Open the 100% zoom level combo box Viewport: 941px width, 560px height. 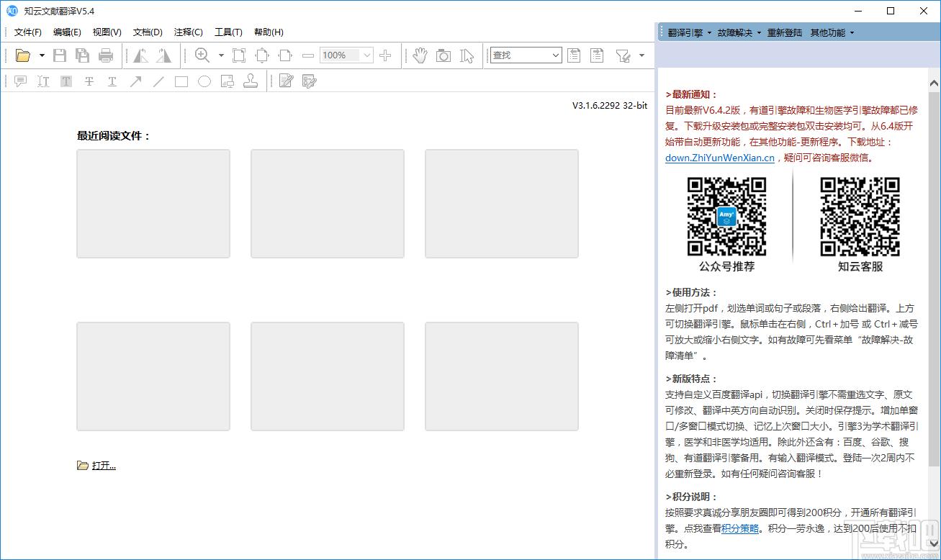(346, 55)
